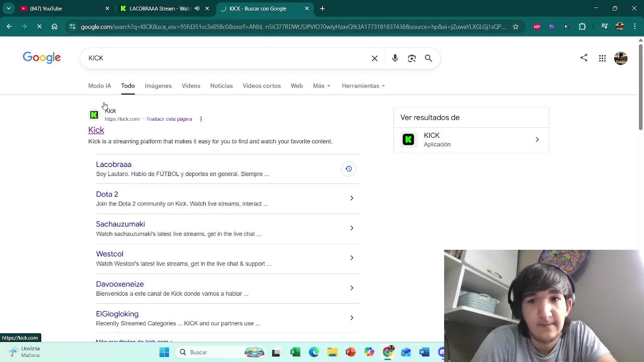Viewport: 644px width, 362px height.
Task: Click the magnifier search button
Action: click(428, 58)
